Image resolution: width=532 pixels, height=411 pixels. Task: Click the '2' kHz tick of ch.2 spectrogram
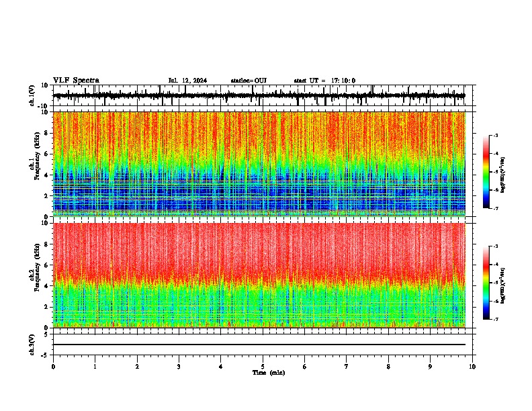(46, 307)
